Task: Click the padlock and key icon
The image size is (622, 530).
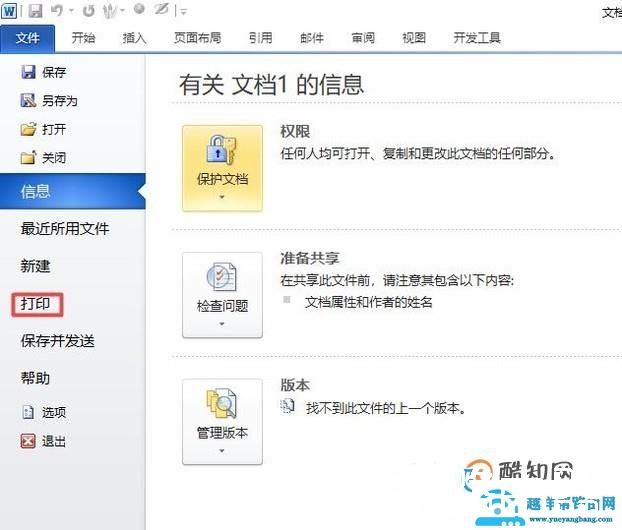Action: pyautogui.click(x=221, y=150)
